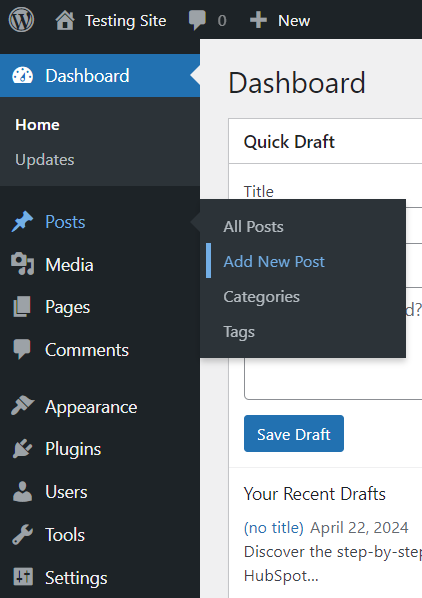This screenshot has width=422, height=598.
Task: Click the Tools wrench icon
Action: 22,534
